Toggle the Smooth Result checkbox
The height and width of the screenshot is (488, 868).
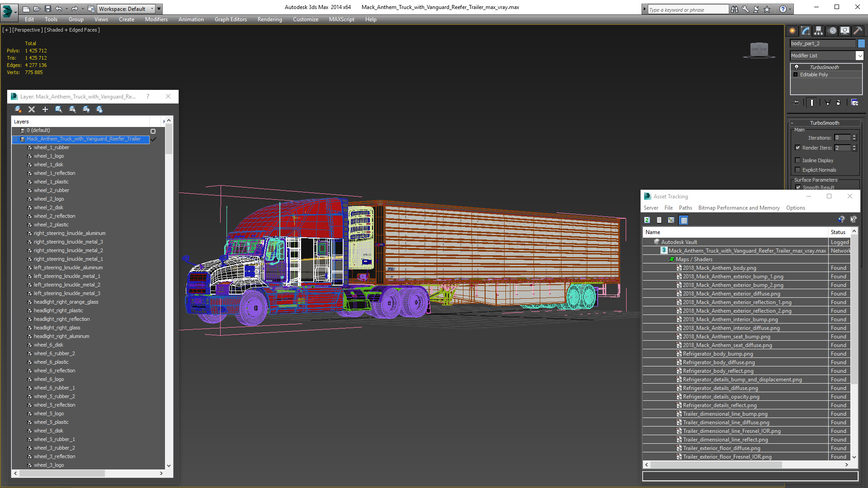[x=798, y=188]
